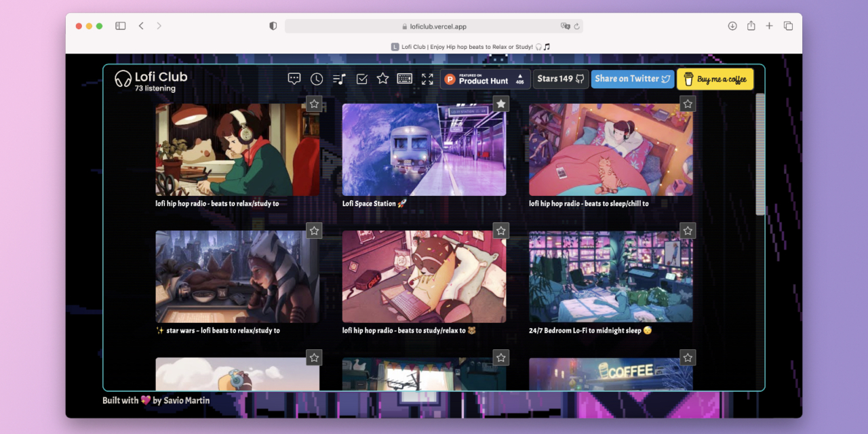The height and width of the screenshot is (434, 868).
Task: Favorite the COFFEE sign station star
Action: pos(688,357)
